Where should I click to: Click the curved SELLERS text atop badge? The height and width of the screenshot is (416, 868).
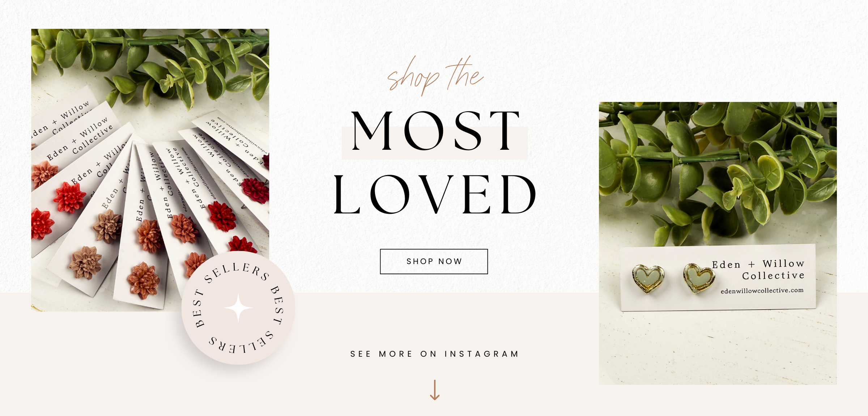pos(237,273)
